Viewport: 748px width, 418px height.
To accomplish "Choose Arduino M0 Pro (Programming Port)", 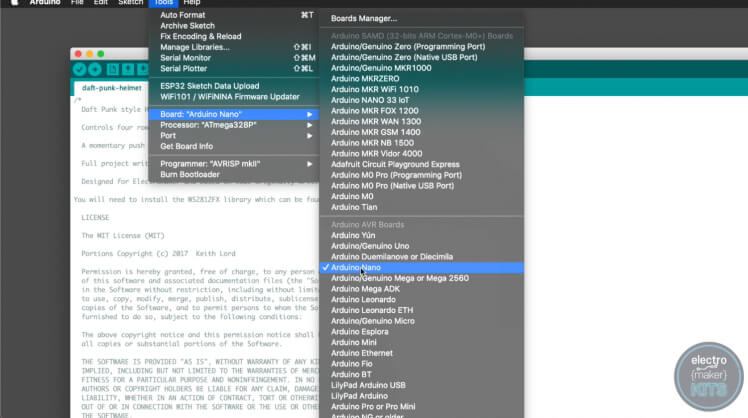I will point(422,175).
